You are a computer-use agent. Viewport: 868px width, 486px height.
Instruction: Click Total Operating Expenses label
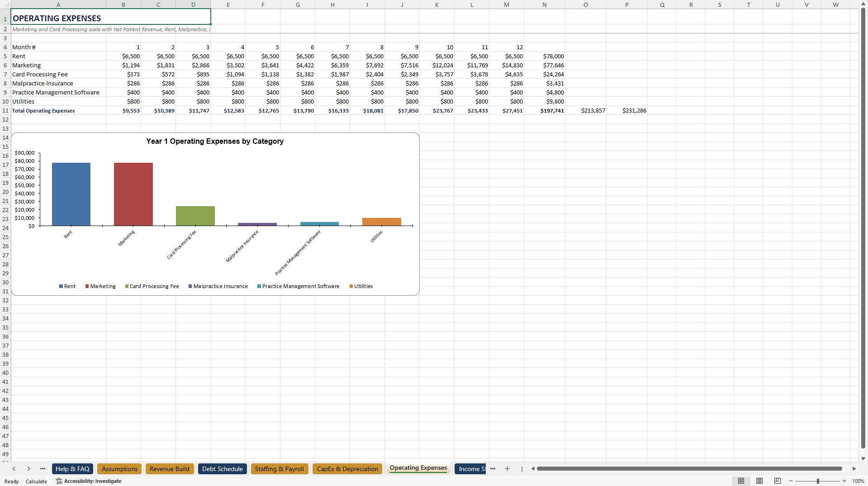[x=58, y=110]
